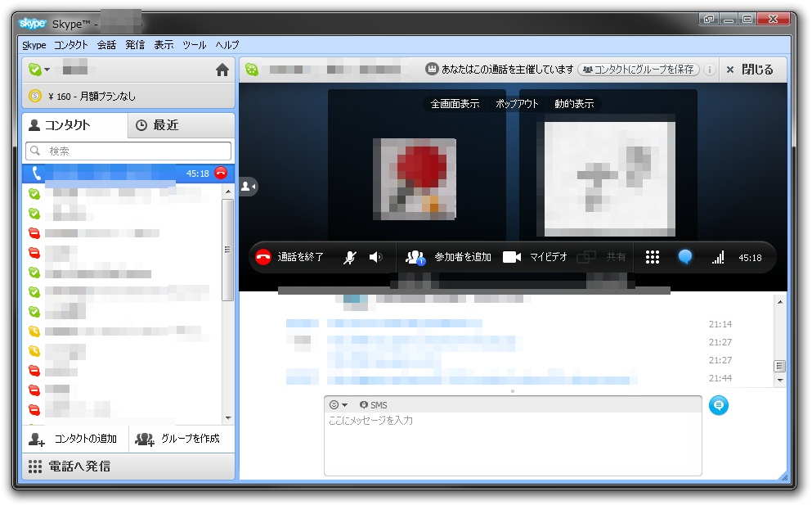
Task: Toggle the blue chat bubble in the call bar
Action: tap(685, 257)
